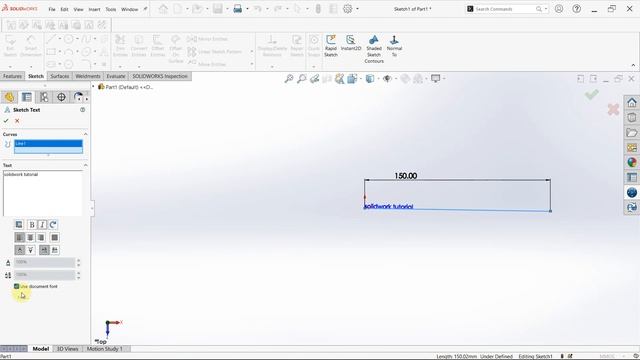The height and width of the screenshot is (360, 640).
Task: Switch to the Features tab
Action: tap(12, 76)
